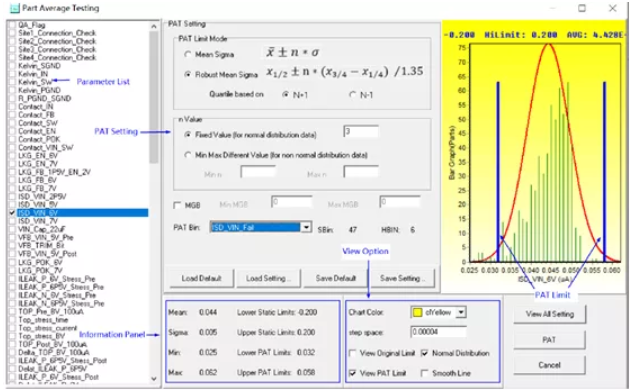This screenshot has height=390, width=632.
Task: Check the Smooth Line option
Action: click(x=424, y=373)
